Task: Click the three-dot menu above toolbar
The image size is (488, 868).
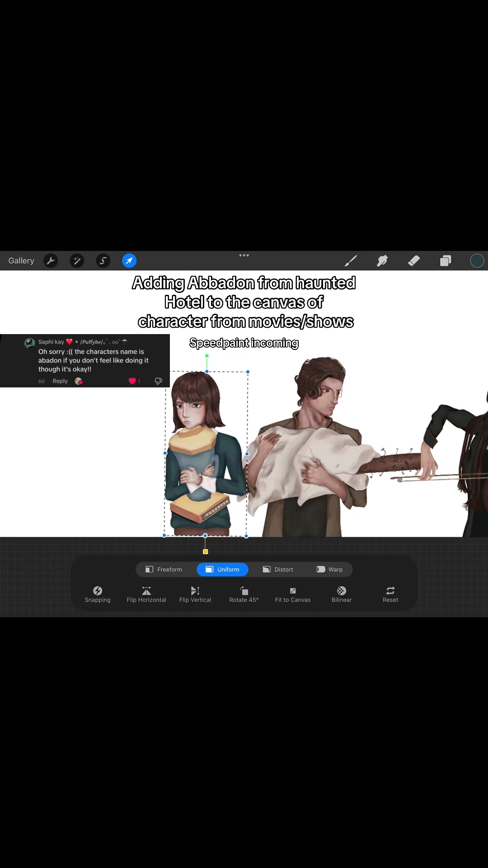Action: click(x=244, y=255)
